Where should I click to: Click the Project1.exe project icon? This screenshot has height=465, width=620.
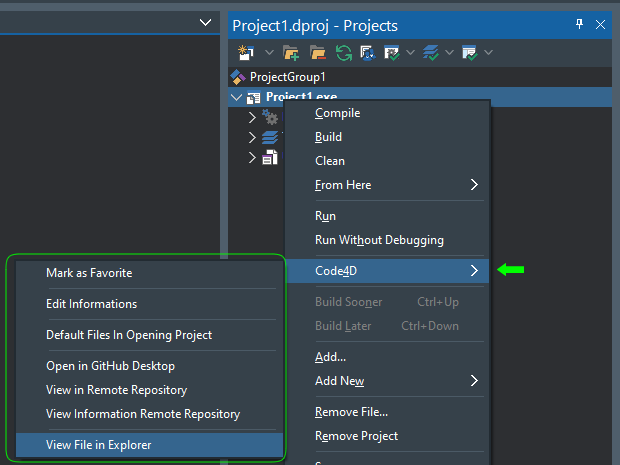point(253,98)
